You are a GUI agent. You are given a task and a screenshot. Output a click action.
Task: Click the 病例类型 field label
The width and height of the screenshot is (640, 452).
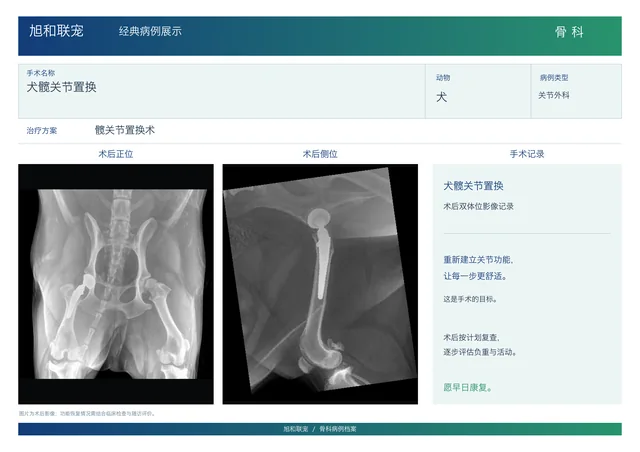pyautogui.click(x=554, y=78)
